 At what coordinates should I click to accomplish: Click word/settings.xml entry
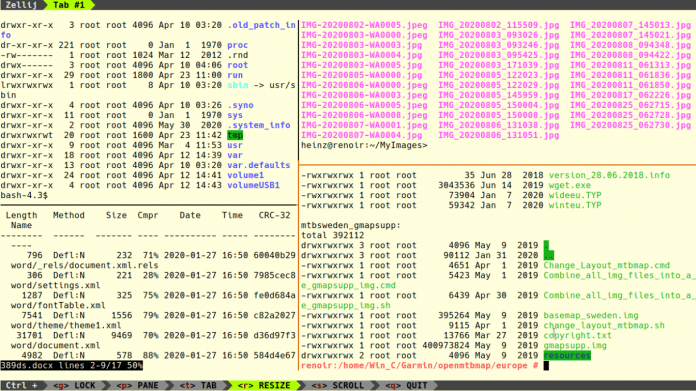click(x=55, y=285)
